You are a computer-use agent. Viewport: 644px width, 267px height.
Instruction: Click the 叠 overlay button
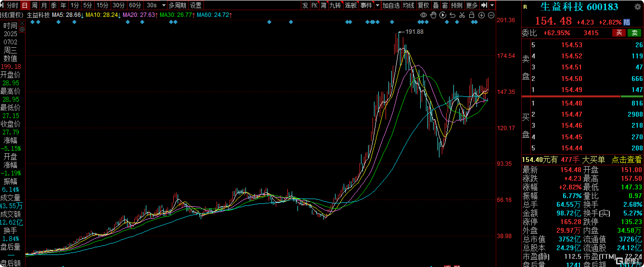tap(436, 5)
